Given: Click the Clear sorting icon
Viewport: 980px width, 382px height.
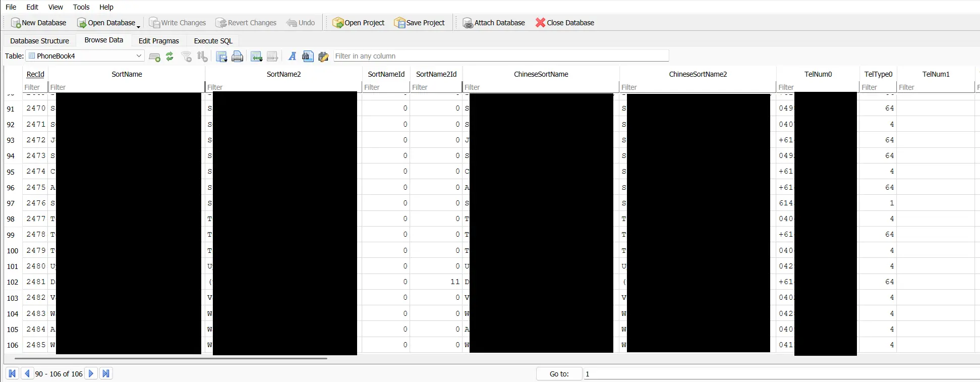Looking at the screenshot, I should [202, 57].
